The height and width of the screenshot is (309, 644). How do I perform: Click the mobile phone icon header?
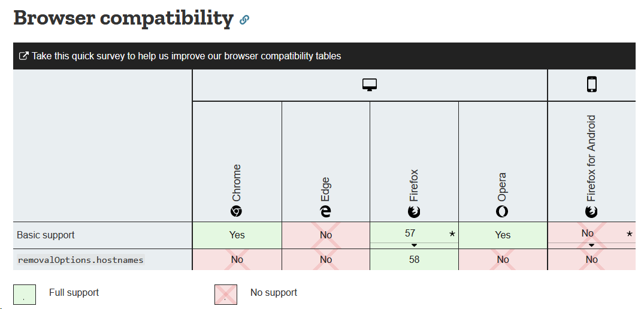591,84
